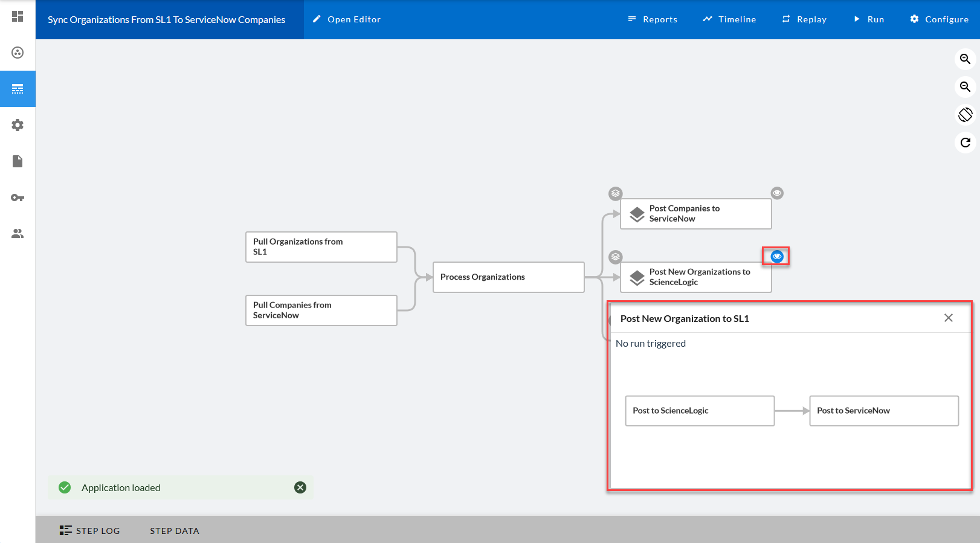980x543 pixels.
Task: Expand layers icon above Post New Organizations
Action: [x=615, y=257]
